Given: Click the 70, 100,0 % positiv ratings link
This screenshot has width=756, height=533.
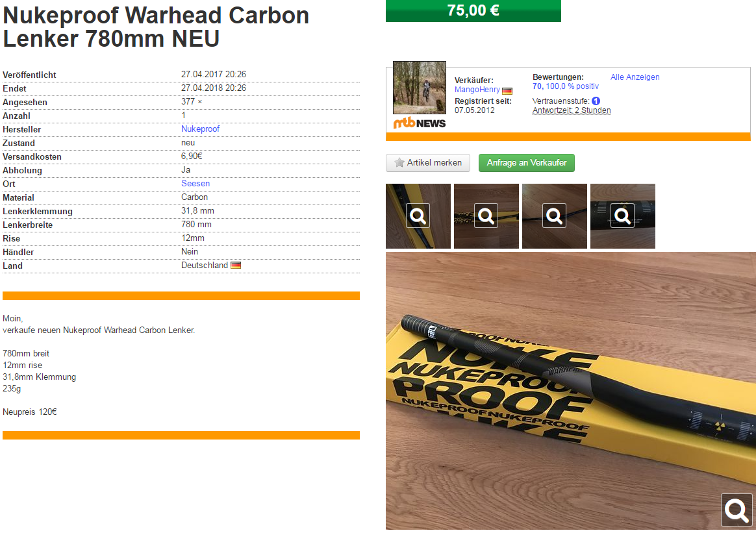Looking at the screenshot, I should click(x=566, y=86).
